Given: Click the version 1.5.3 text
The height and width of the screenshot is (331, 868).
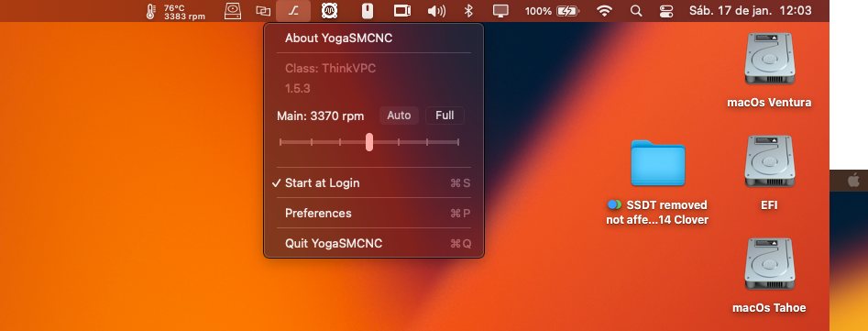Looking at the screenshot, I should click(x=297, y=89).
